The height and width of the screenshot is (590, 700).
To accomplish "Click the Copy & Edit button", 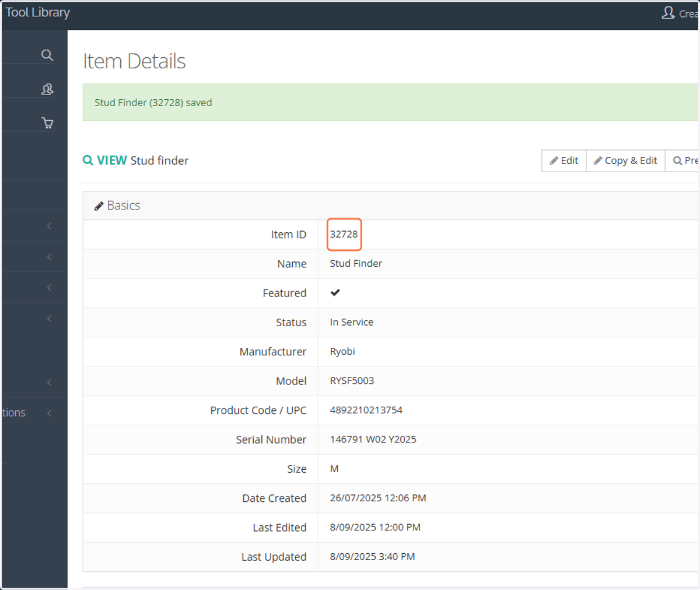I will (x=625, y=160).
